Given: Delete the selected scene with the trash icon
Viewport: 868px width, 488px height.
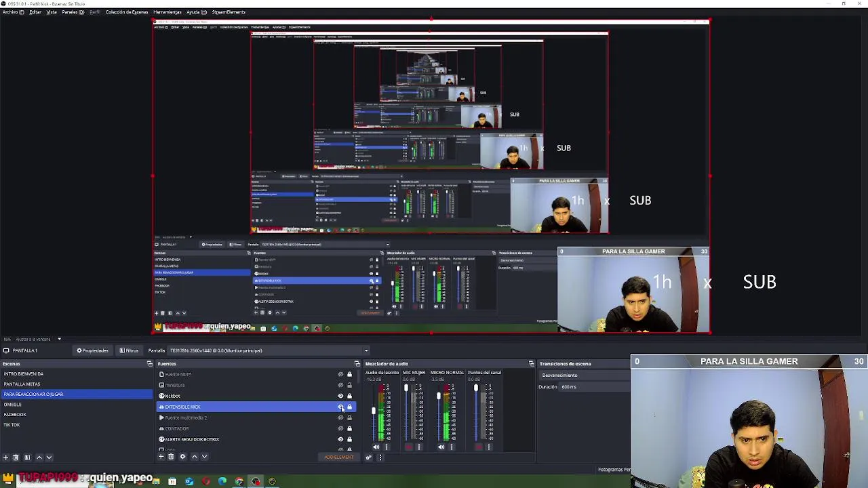Looking at the screenshot, I should tap(16, 457).
